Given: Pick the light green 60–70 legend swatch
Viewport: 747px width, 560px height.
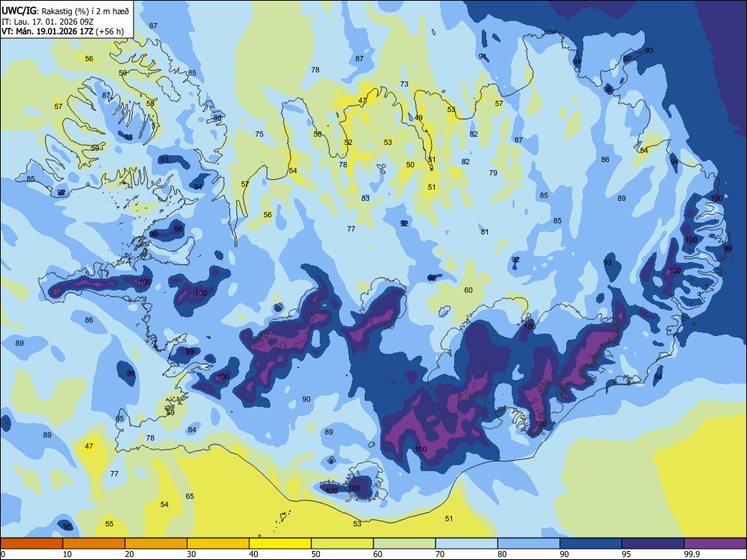Looking at the screenshot, I should click(x=404, y=544).
